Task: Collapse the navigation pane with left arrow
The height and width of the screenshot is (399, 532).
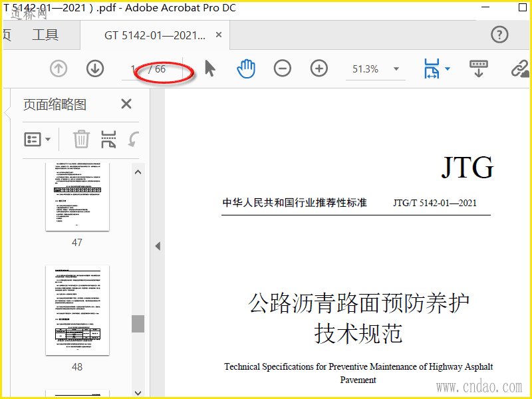Action: (158, 246)
